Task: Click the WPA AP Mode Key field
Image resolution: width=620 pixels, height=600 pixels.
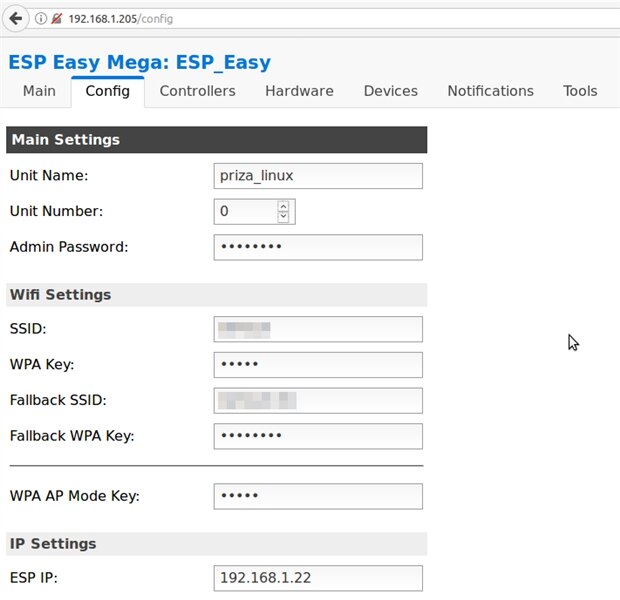Action: pos(318,496)
